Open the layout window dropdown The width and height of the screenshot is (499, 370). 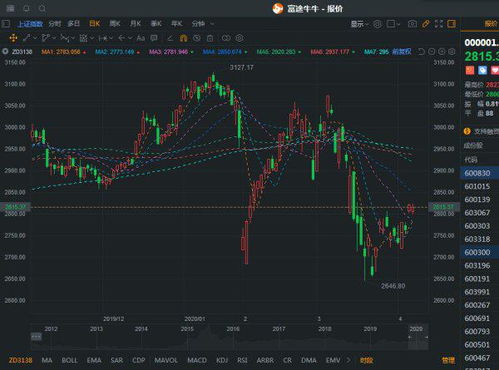click(393, 24)
